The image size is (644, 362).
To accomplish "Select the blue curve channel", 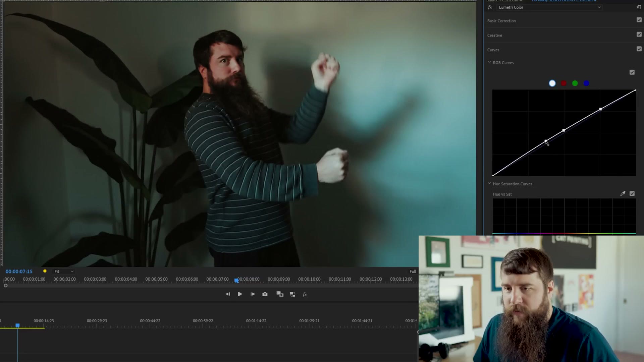I will (x=586, y=83).
